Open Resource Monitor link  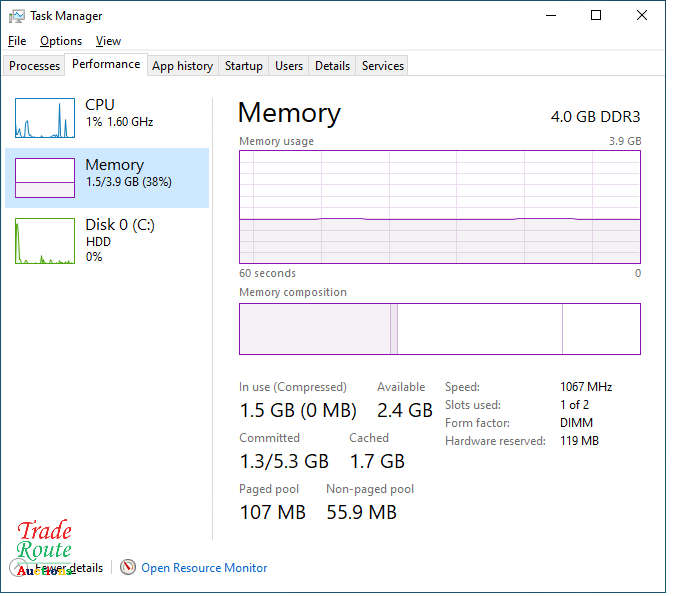[x=204, y=568]
